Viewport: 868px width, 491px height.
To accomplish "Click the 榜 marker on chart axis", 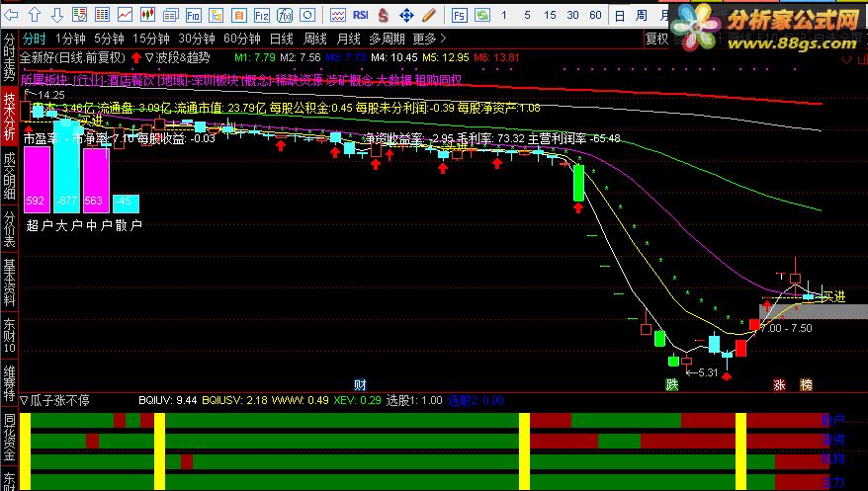I will tap(806, 385).
